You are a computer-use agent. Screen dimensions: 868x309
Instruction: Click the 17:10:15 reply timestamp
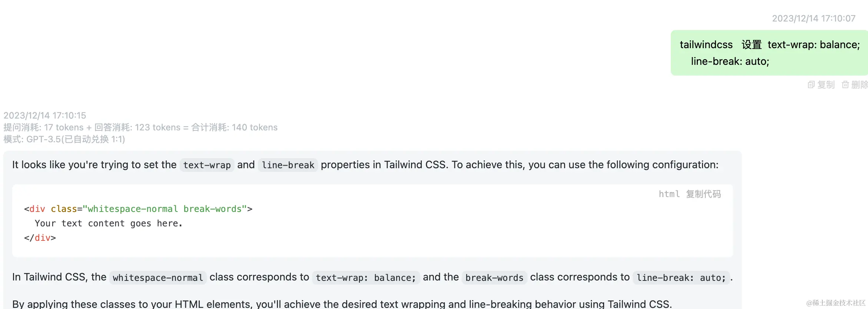45,116
